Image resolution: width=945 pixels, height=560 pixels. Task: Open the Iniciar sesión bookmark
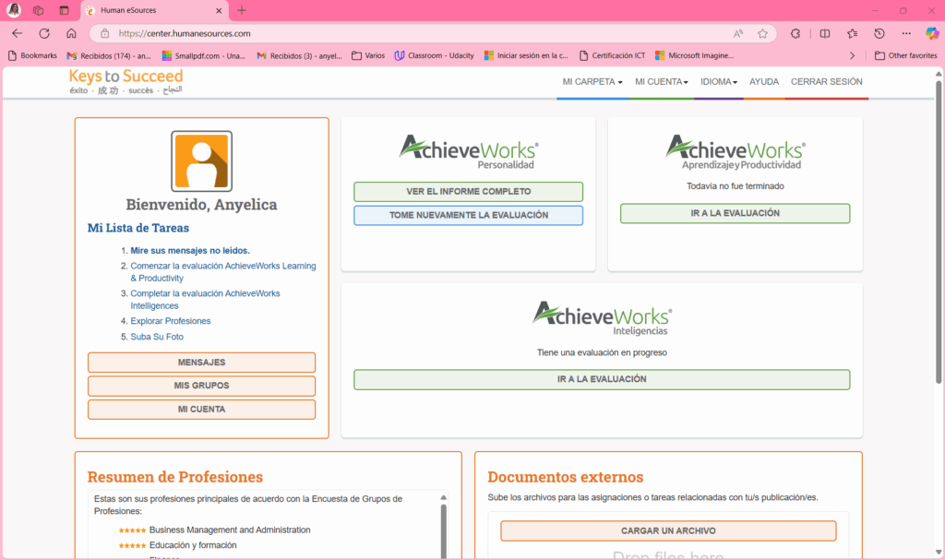pos(526,55)
